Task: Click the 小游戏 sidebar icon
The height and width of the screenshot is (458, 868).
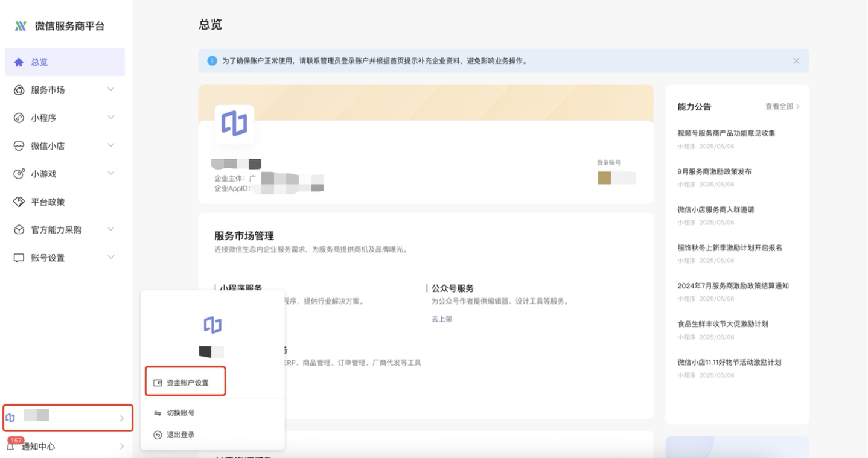Action: click(18, 174)
